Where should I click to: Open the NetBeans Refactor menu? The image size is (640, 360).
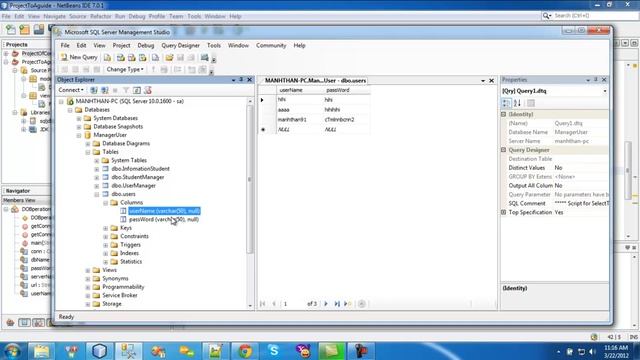100,16
